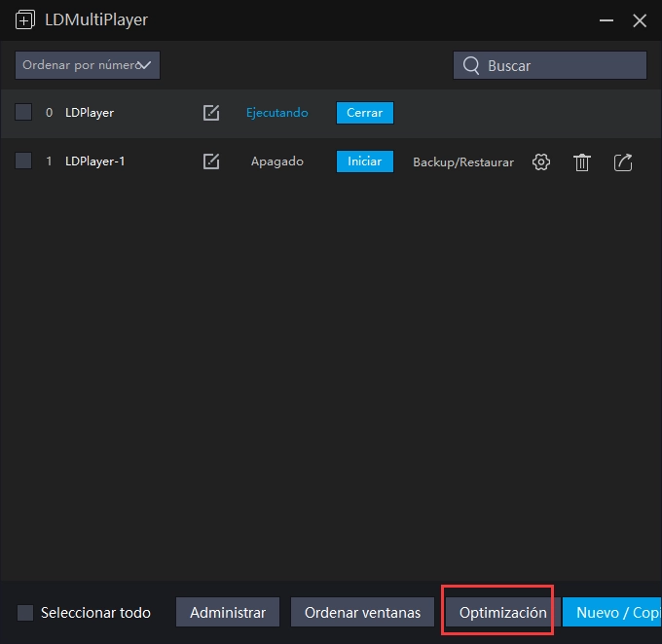Click the search magnifier icon
This screenshot has height=644, width=662.
click(x=471, y=65)
